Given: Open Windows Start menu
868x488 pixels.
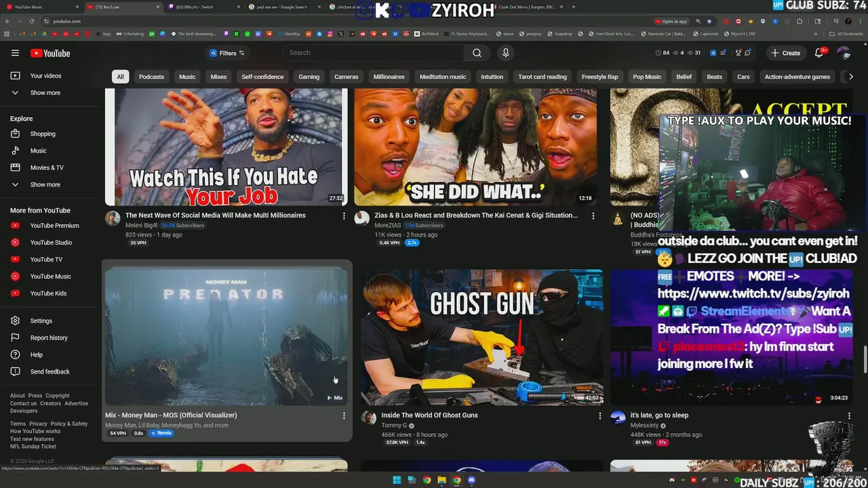Looking at the screenshot, I should click(397, 481).
